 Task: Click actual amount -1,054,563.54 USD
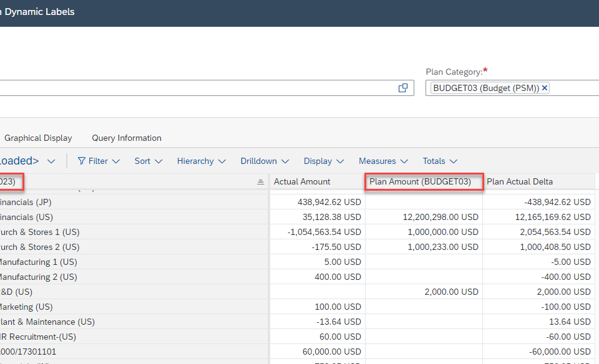(x=324, y=232)
